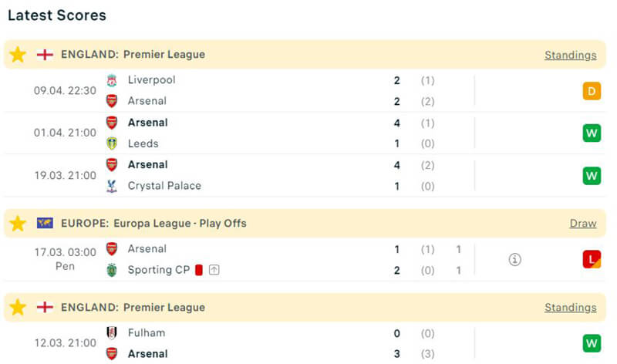Click the Crystal Palace club crest

pyautogui.click(x=112, y=186)
